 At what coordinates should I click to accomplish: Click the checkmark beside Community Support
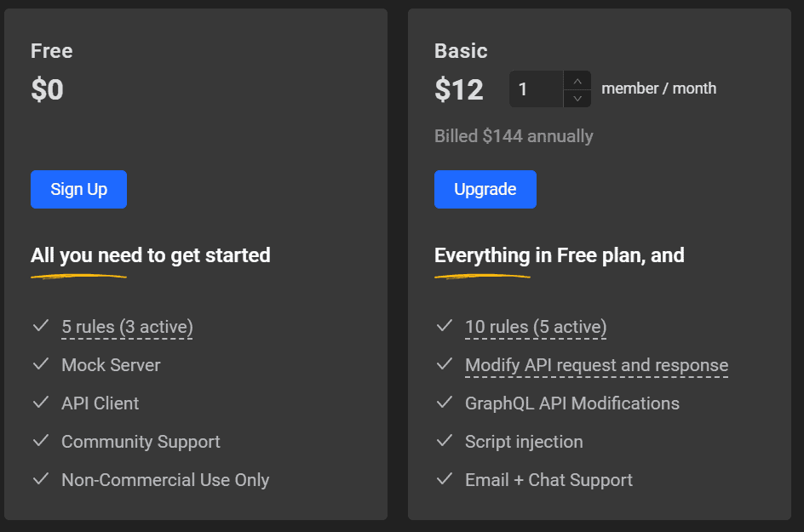pos(41,441)
